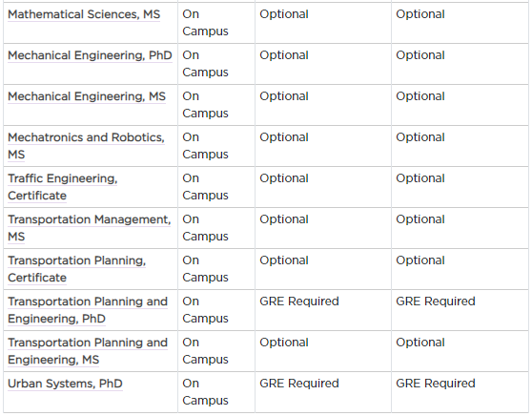Select first Optional cell in Traffic Engineering row
This screenshot has height=416, width=532.
323,187
